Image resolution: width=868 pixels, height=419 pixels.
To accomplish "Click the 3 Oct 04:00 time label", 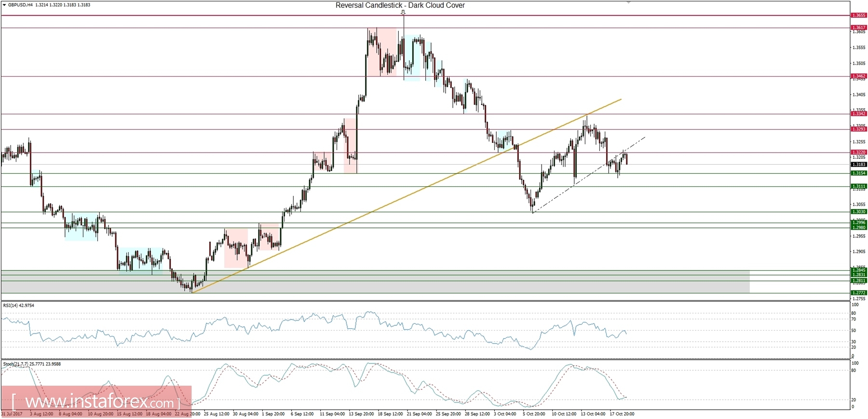I will point(505,414).
